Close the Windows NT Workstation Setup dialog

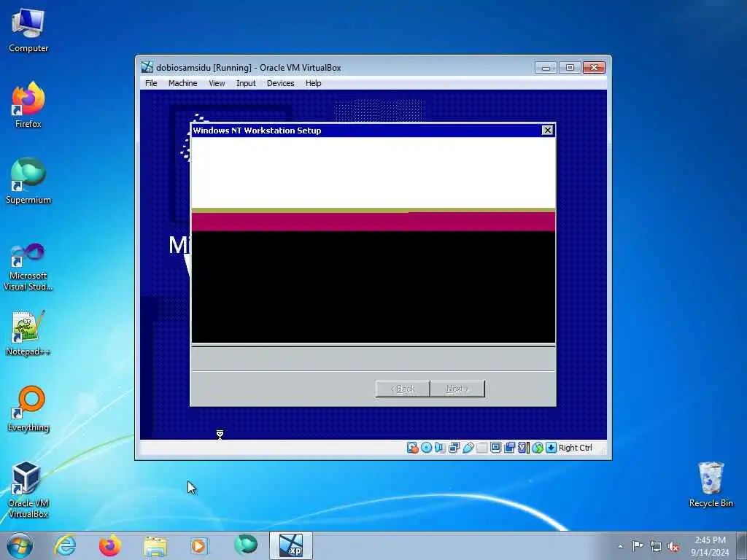(547, 130)
